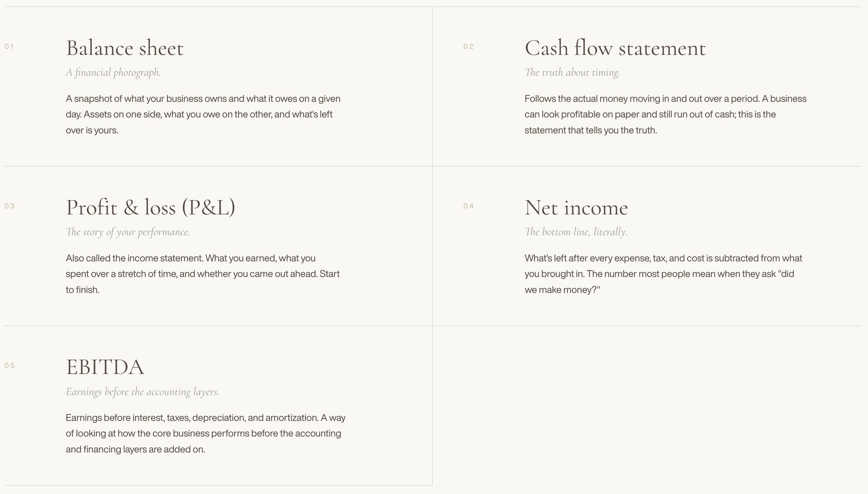Click the 02 number label
The height and width of the screenshot is (494, 868).
pyautogui.click(x=468, y=46)
